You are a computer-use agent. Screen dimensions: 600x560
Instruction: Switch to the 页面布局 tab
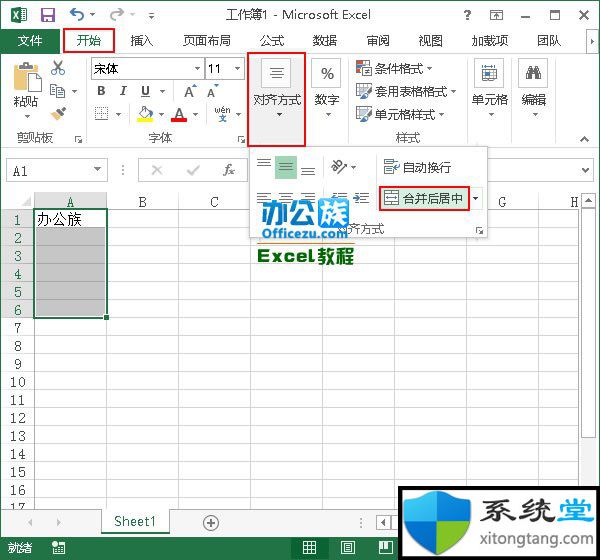pyautogui.click(x=207, y=40)
